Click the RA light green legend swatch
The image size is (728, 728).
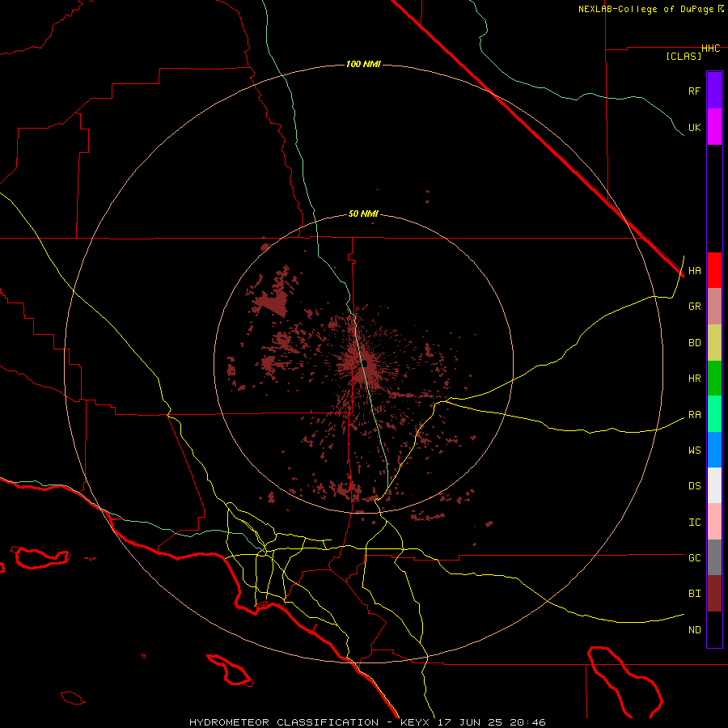click(714, 414)
